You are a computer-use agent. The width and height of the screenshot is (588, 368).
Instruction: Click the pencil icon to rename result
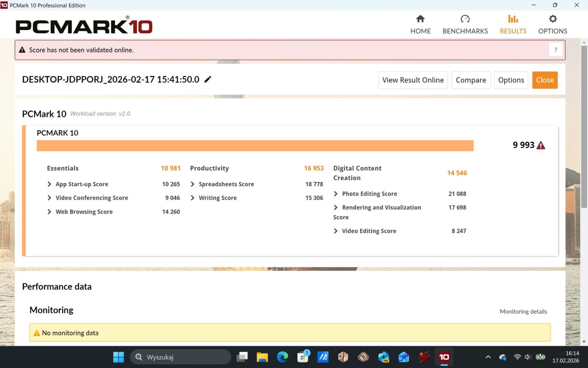pos(208,79)
